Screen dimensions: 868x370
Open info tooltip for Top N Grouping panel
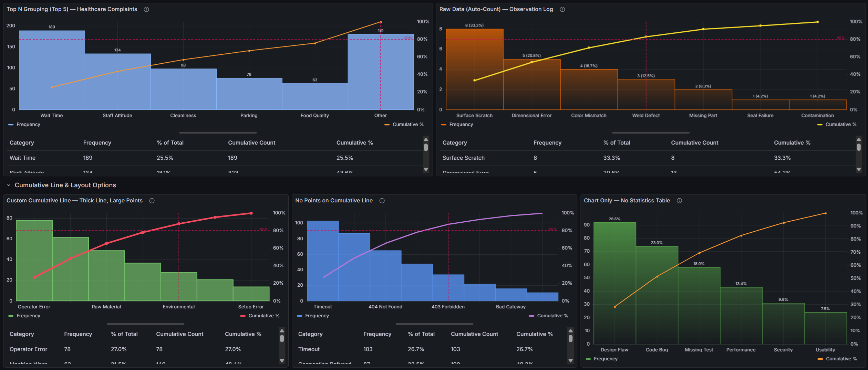(x=146, y=9)
